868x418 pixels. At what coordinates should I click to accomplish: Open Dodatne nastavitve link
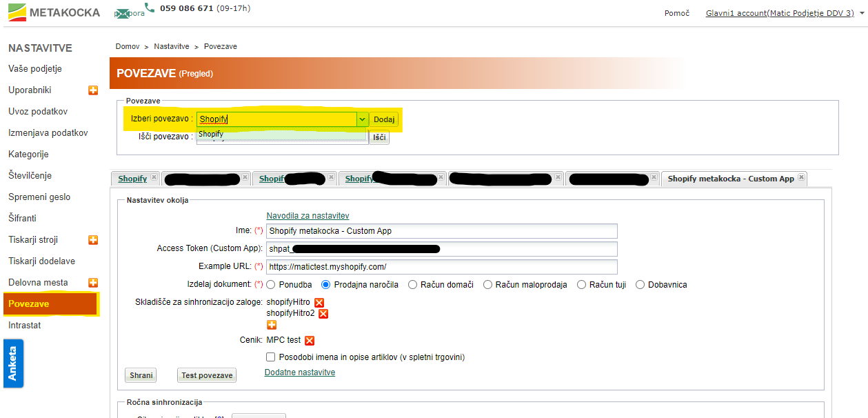pos(300,372)
